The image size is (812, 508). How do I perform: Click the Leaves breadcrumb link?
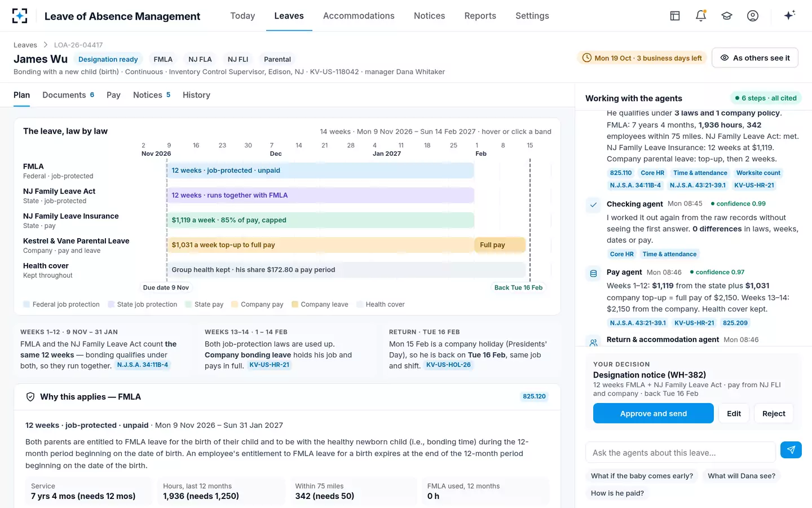coord(25,45)
